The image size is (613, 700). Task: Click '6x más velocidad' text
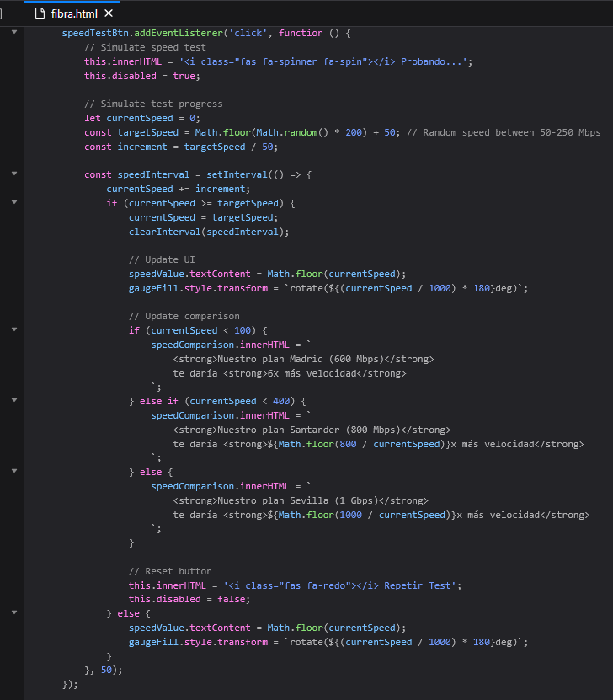[x=312, y=373]
